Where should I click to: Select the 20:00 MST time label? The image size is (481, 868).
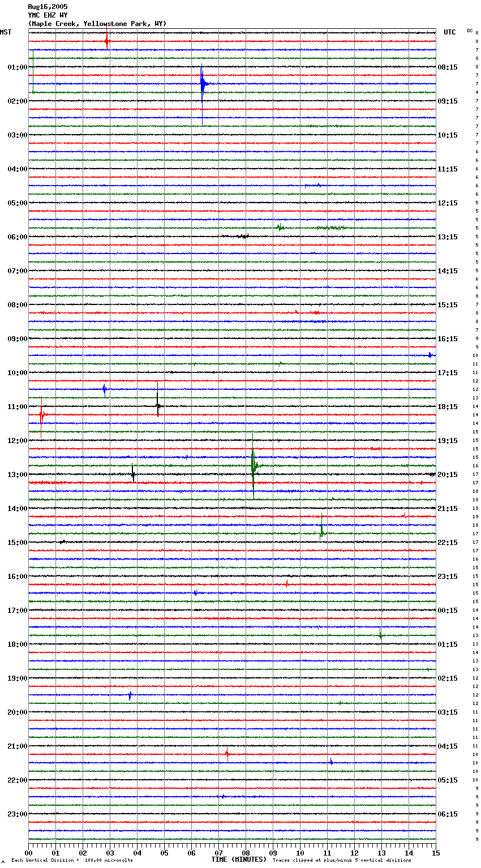coord(18,712)
